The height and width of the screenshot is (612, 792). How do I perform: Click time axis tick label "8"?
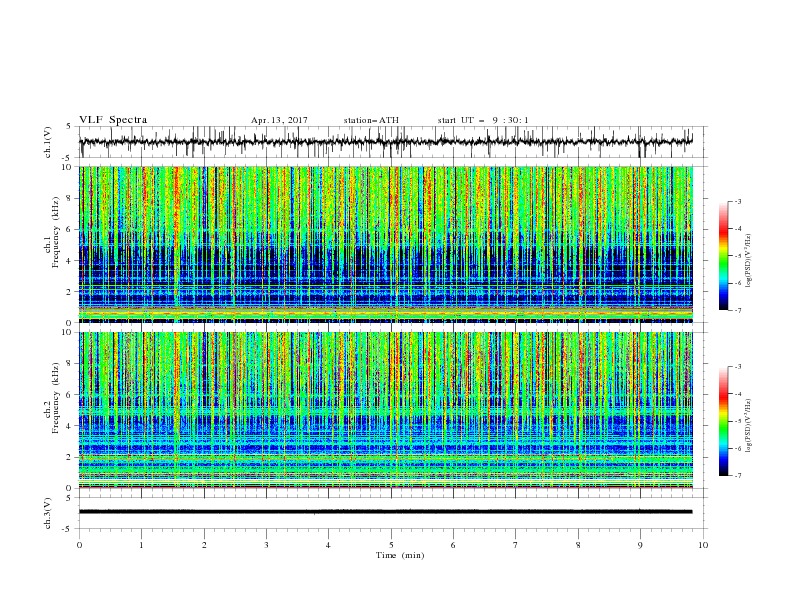578,545
